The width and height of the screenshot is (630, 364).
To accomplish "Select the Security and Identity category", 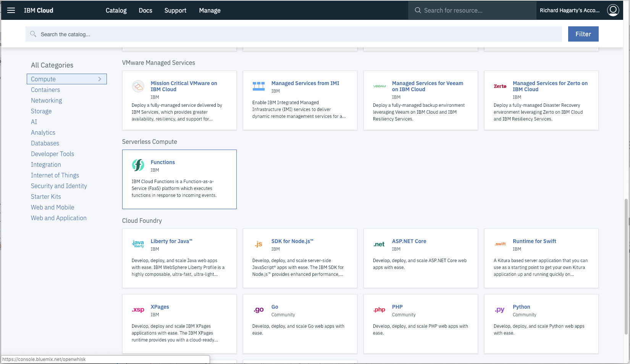I will (x=59, y=186).
